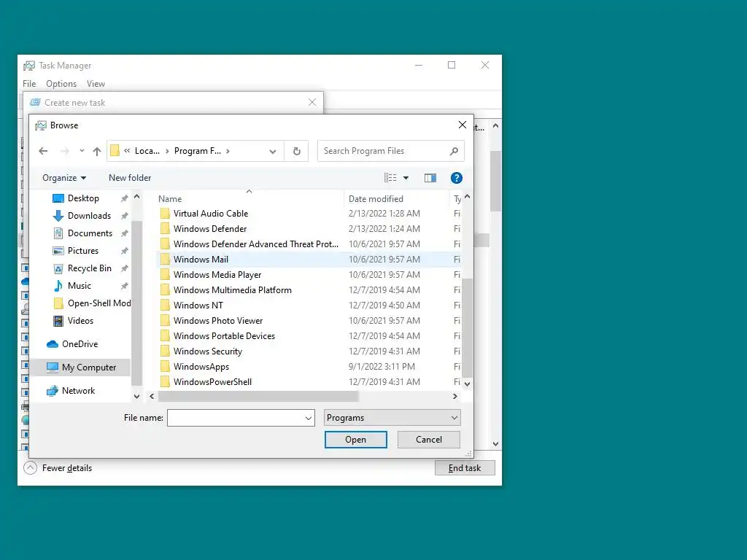Click the scroll right arrow of file list
This screenshot has width=747, height=560.
click(455, 396)
